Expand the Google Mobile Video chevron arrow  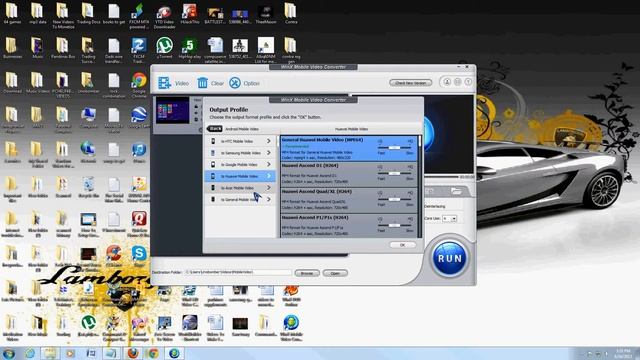click(x=269, y=164)
